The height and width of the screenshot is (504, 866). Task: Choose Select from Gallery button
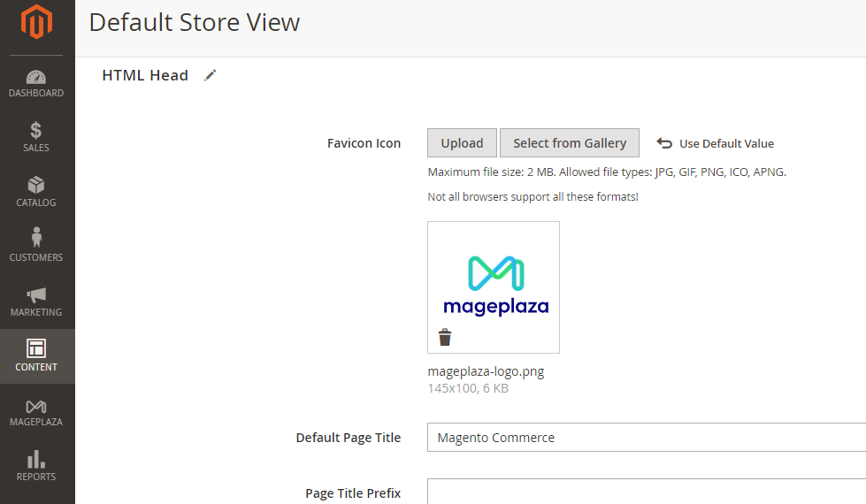click(x=570, y=143)
